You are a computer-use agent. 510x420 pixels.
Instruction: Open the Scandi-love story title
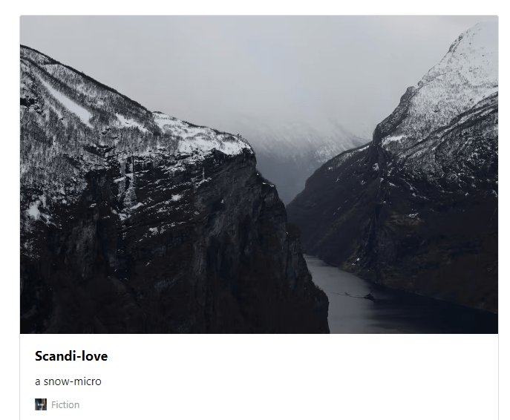pos(71,356)
